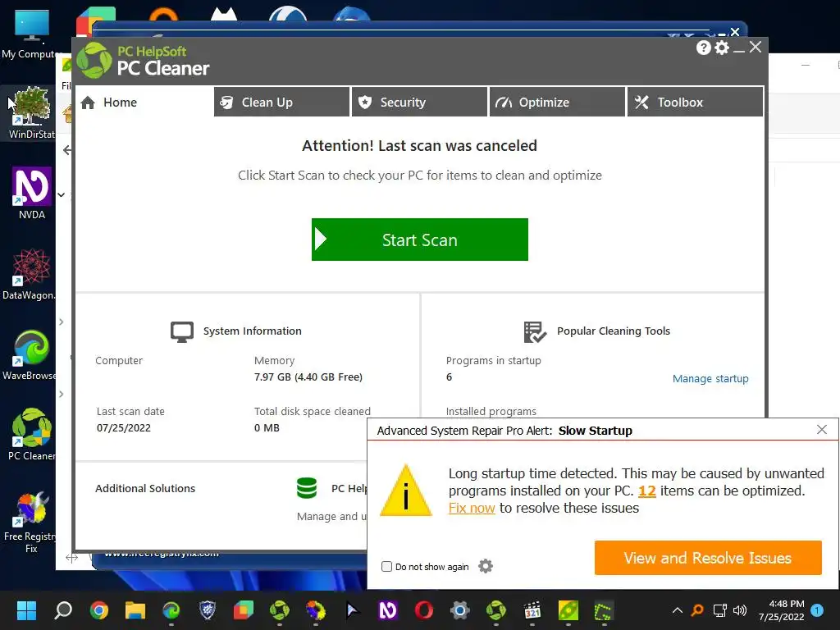Open the Windows Start menu
This screenshot has width=840, height=630.
pyautogui.click(x=26, y=610)
